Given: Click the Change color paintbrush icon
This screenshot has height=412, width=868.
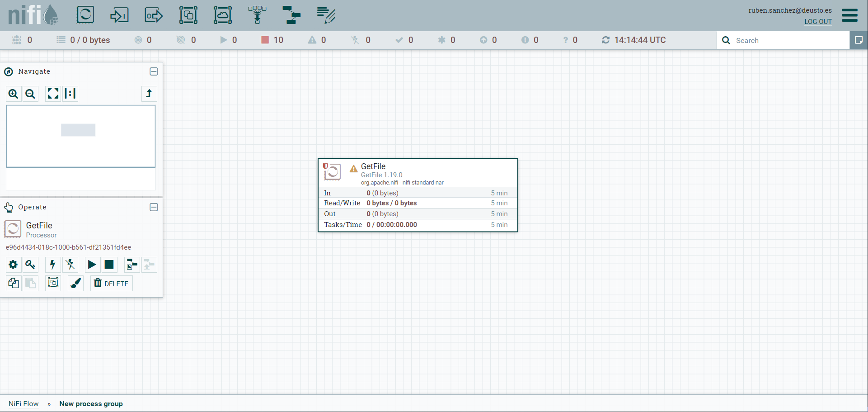Looking at the screenshot, I should coord(75,283).
